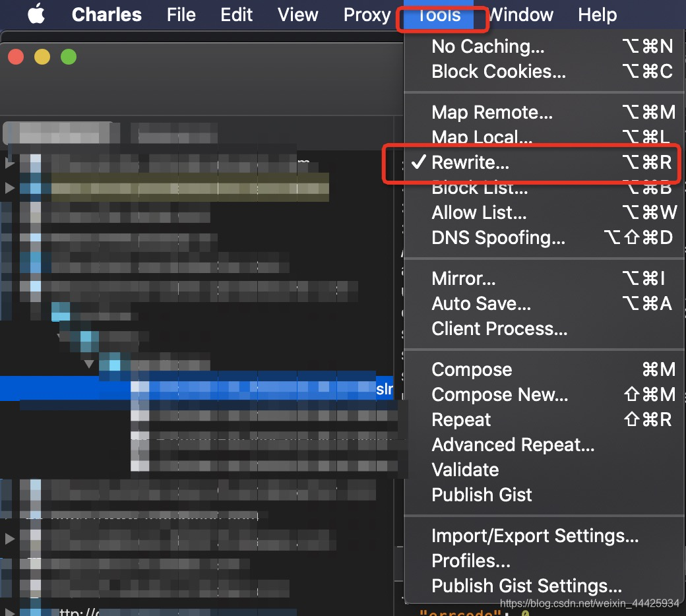Choose Block Cookies... menu item
Screen dimensions: 686x616
point(544,71)
